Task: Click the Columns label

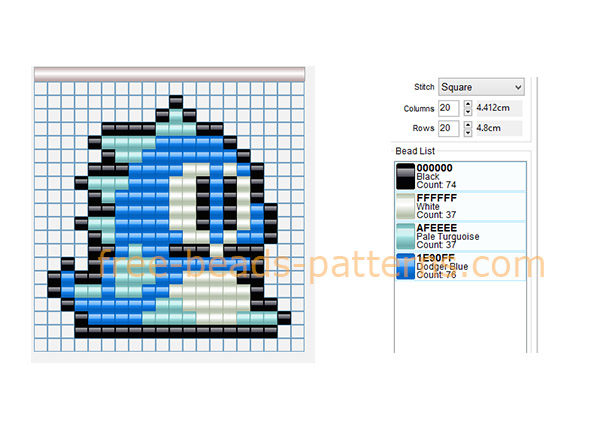Action: pyautogui.click(x=419, y=109)
